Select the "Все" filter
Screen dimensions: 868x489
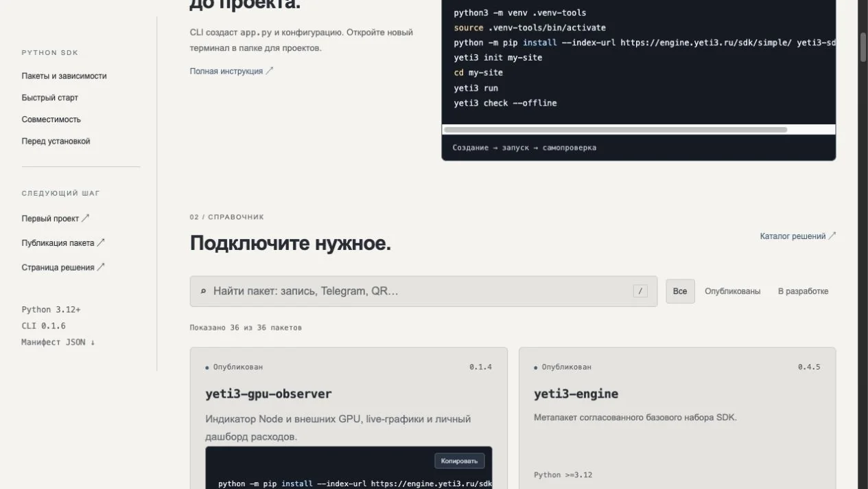click(x=680, y=291)
